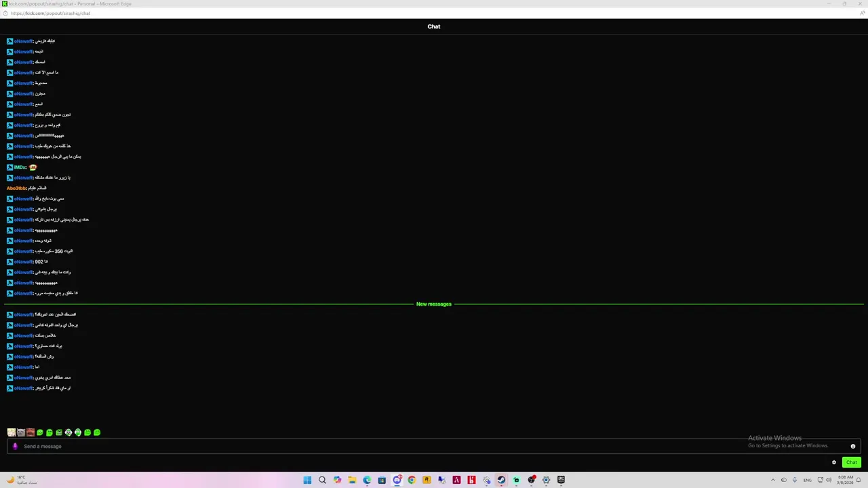Click the purple icon inside the message box

coord(15,446)
